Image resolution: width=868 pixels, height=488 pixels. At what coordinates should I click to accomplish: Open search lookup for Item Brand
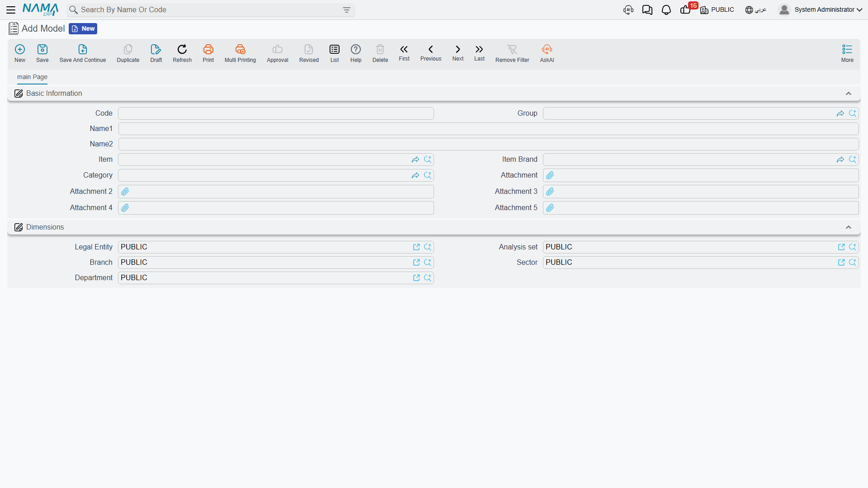853,160
